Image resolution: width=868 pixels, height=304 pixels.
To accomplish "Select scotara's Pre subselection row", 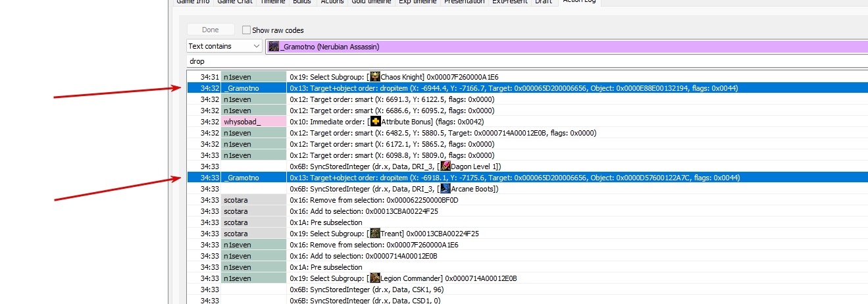I will [527, 222].
